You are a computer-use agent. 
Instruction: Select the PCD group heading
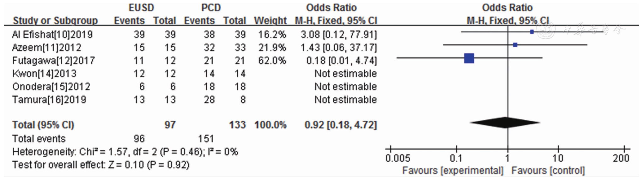211,8
